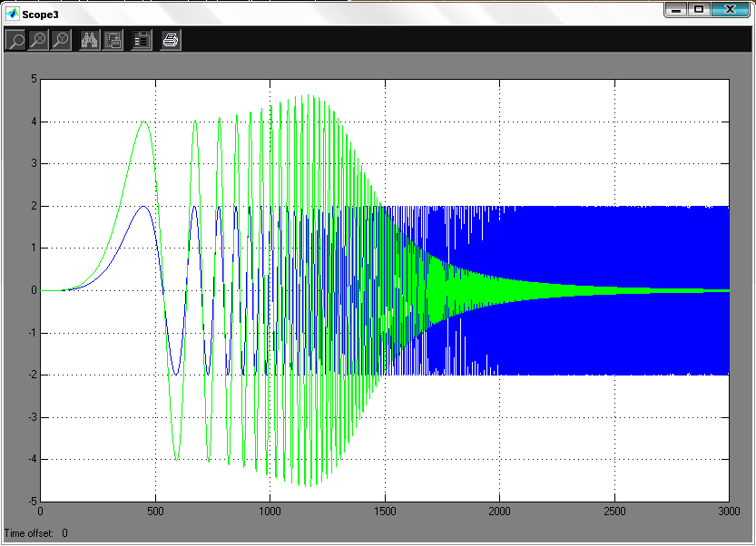The image size is (756, 546).
Task: Click the x-axis tick label 1500
Action: [x=385, y=512]
